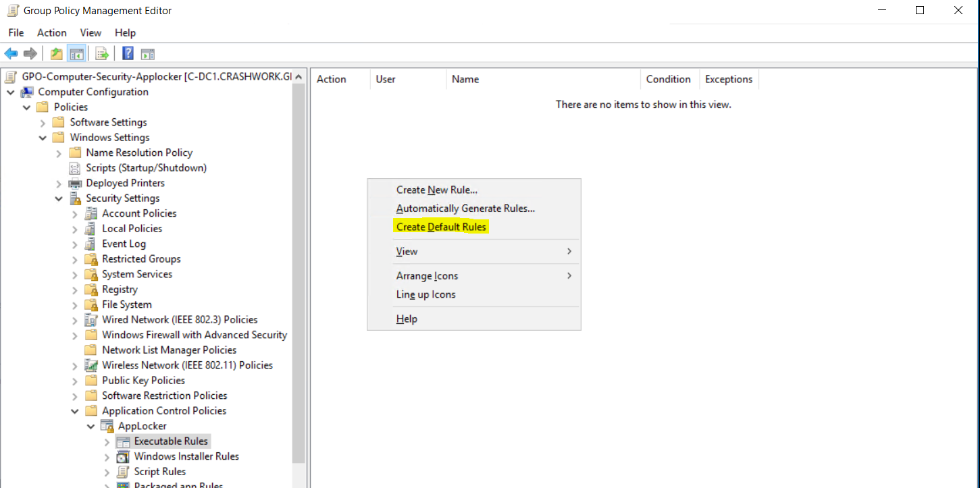
Task: Sort by the Name column header
Action: 543,79
